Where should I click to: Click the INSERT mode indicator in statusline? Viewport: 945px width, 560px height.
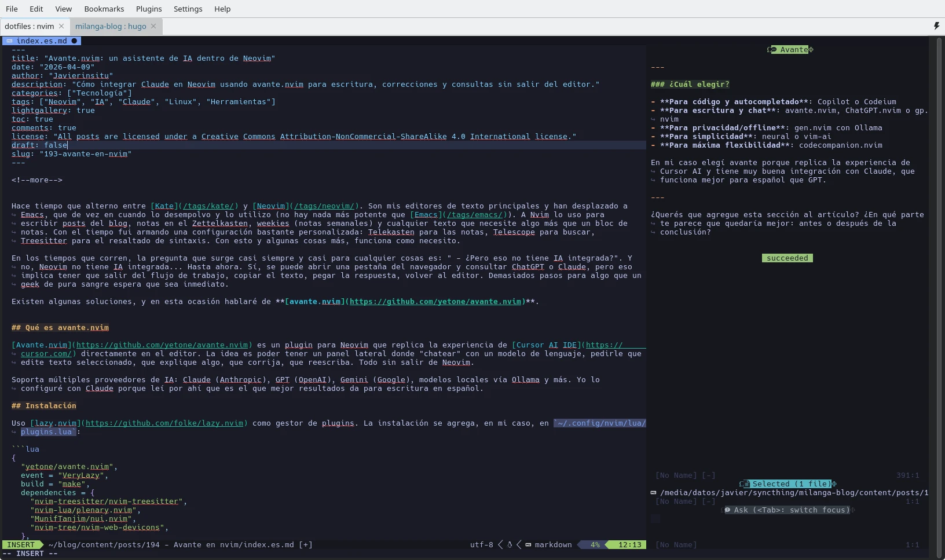[x=21, y=545]
